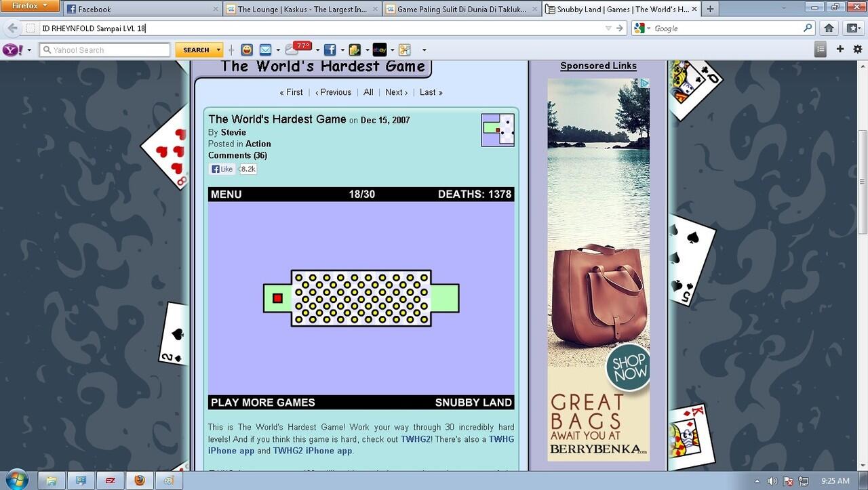Click author link Stevie
Viewport: 868px width, 490px height.
click(233, 132)
